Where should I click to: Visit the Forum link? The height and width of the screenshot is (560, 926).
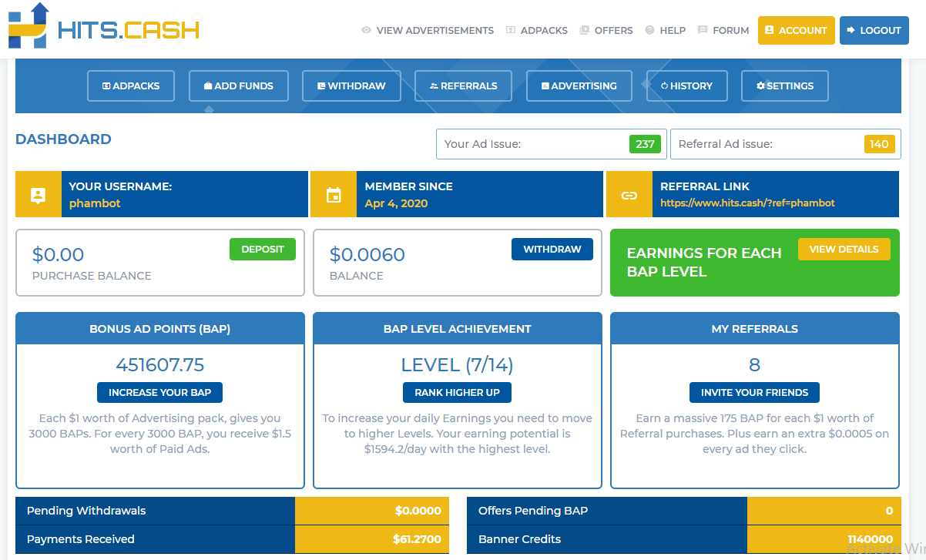click(731, 31)
